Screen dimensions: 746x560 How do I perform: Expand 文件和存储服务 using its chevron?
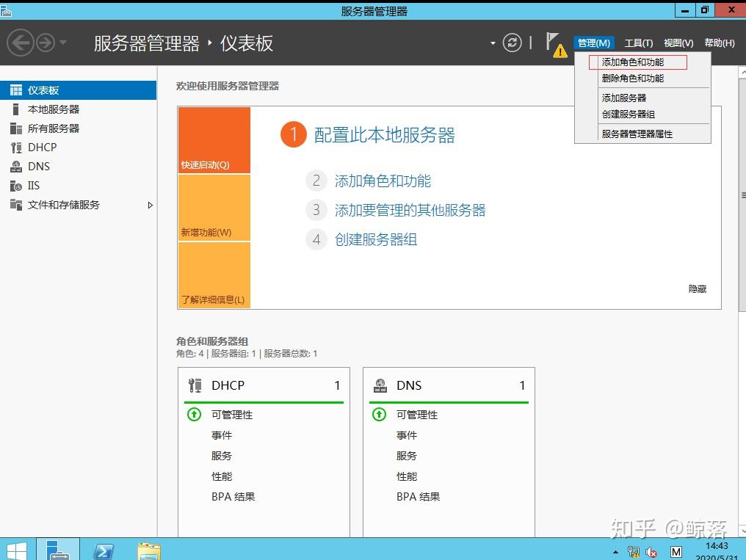(151, 206)
